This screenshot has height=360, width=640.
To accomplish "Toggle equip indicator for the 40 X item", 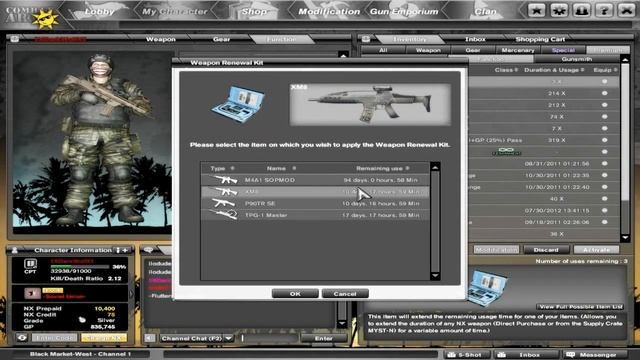I will click(604, 199).
